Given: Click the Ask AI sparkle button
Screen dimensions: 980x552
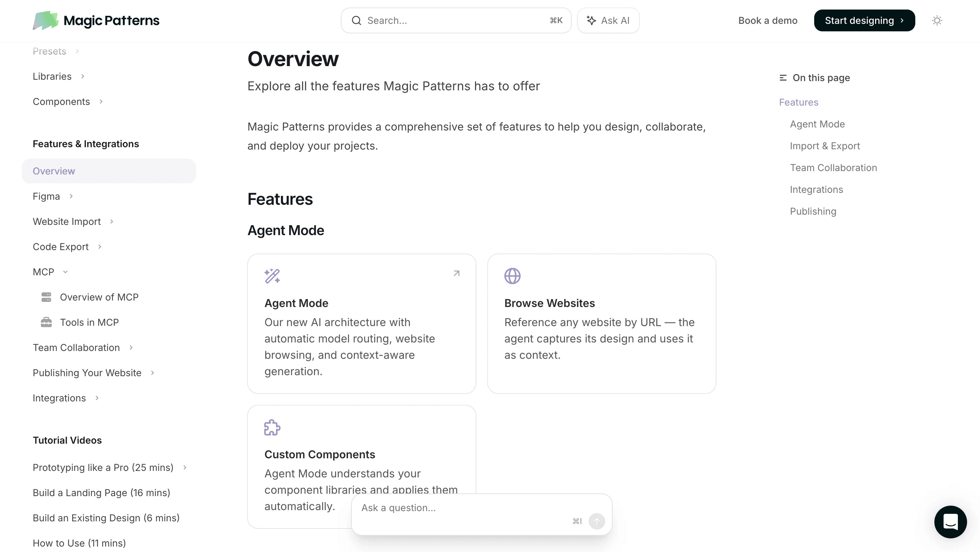Looking at the screenshot, I should pyautogui.click(x=608, y=20).
